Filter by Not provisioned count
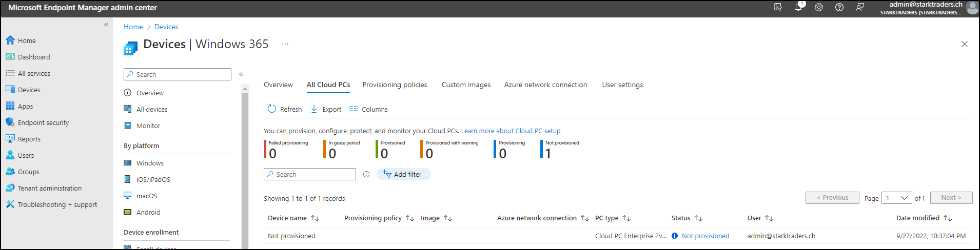 pos(560,149)
